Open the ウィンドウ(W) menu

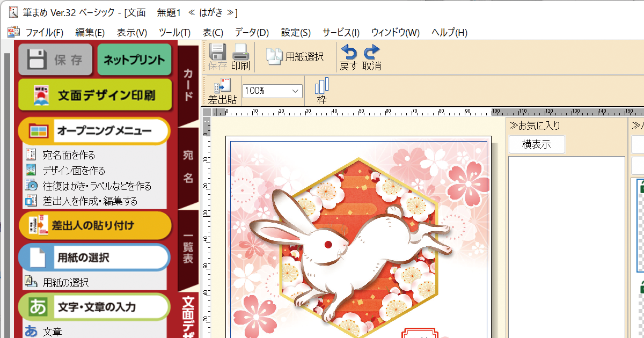click(x=396, y=32)
